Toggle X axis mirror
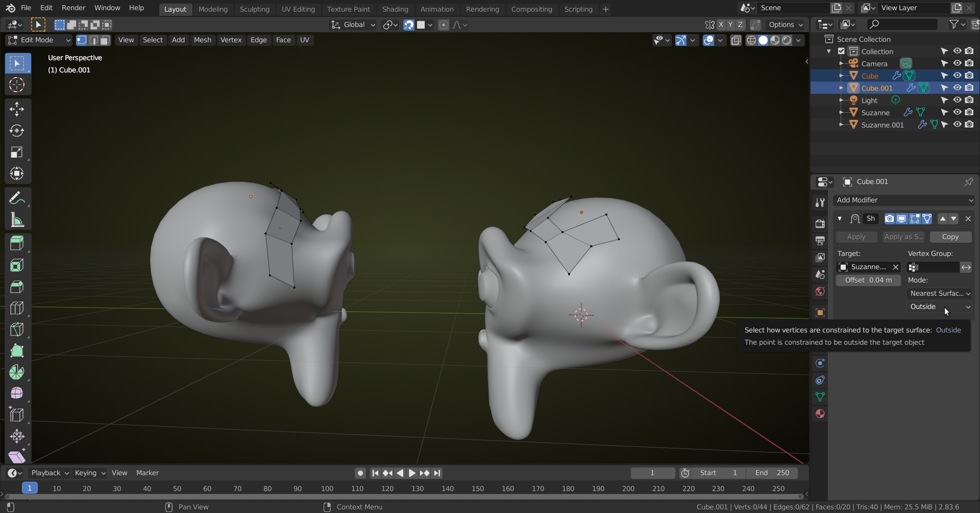Screen dimensions: 980x513 pos(721,25)
